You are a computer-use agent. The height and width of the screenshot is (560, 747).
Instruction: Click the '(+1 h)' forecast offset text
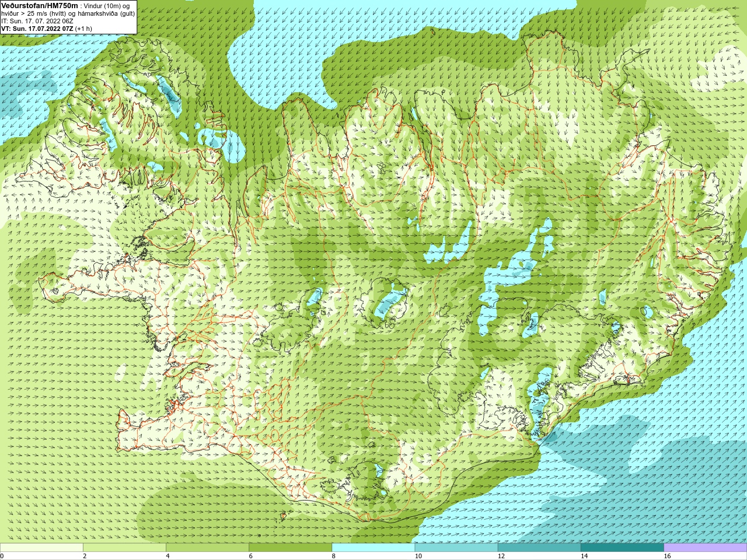(83, 29)
